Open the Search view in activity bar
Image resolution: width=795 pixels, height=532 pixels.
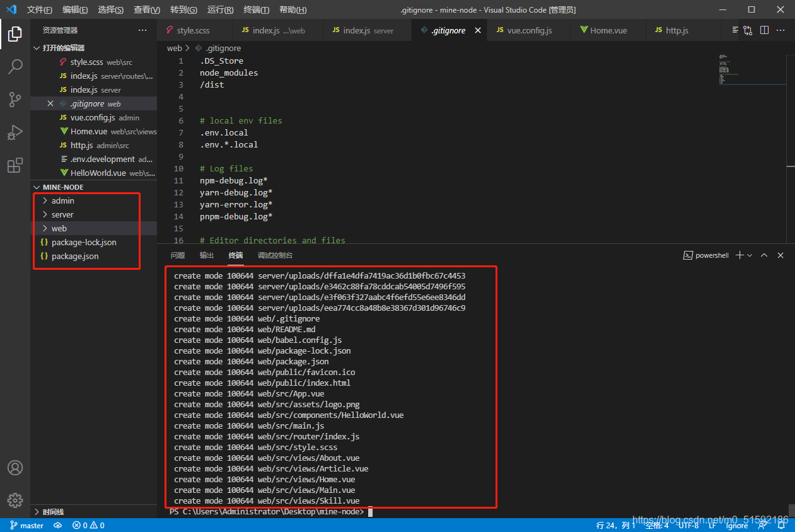click(x=15, y=67)
